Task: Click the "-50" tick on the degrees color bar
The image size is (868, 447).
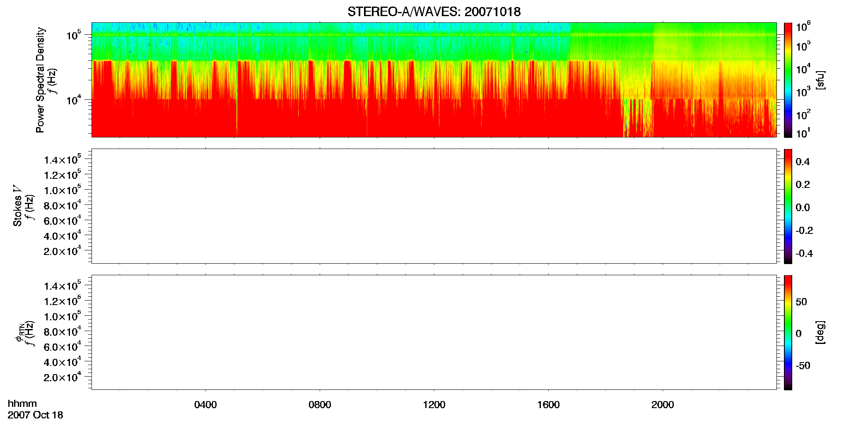Action: pyautogui.click(x=803, y=366)
